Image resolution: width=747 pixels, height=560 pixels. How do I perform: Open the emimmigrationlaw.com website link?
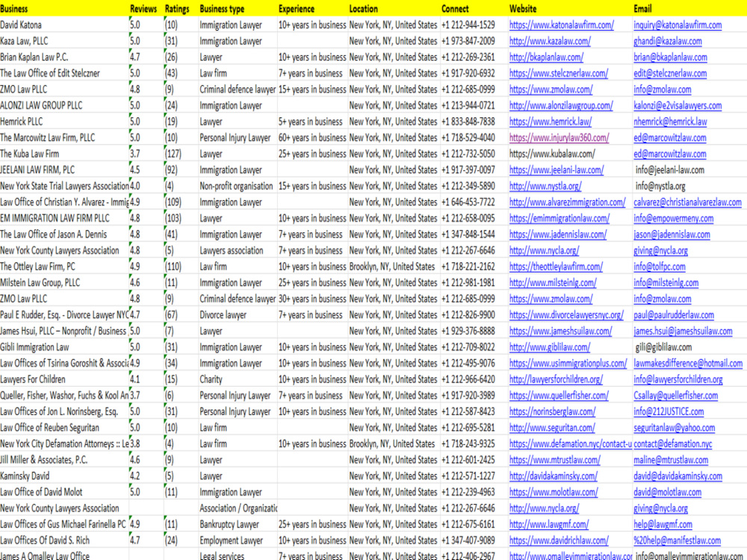point(560,218)
